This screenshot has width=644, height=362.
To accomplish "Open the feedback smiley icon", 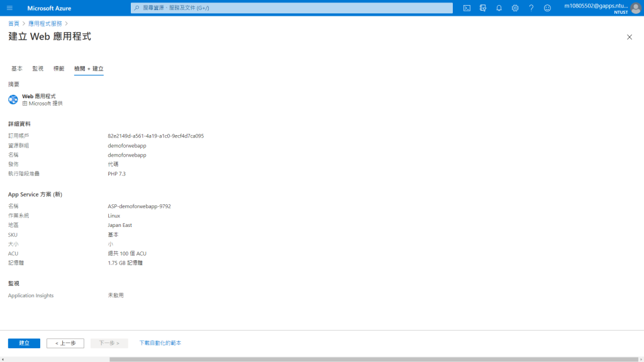I will point(547,8).
